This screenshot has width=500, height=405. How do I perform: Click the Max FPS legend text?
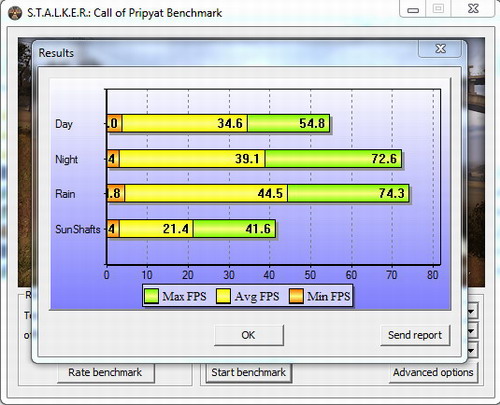pos(184,296)
